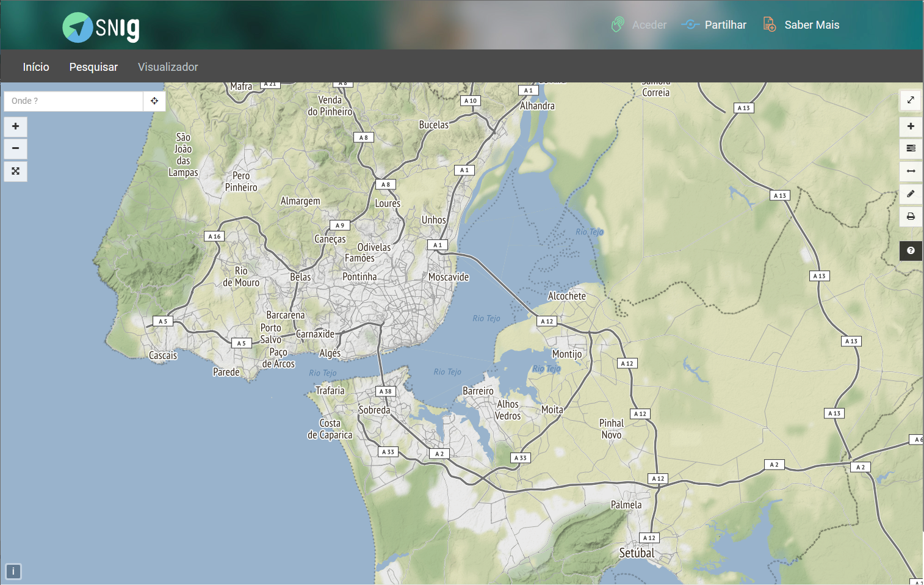Image resolution: width=924 pixels, height=585 pixels.
Task: Zoom in using the left plus button
Action: pos(16,126)
